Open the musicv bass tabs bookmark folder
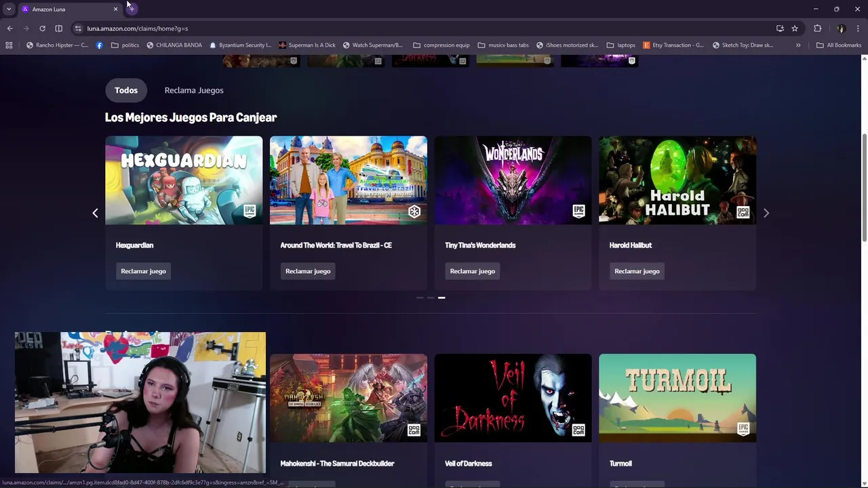868x488 pixels. coord(503,45)
